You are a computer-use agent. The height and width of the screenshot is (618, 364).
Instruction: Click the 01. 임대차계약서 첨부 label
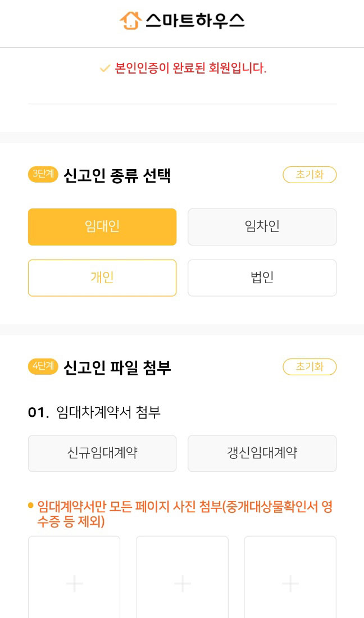tap(94, 412)
